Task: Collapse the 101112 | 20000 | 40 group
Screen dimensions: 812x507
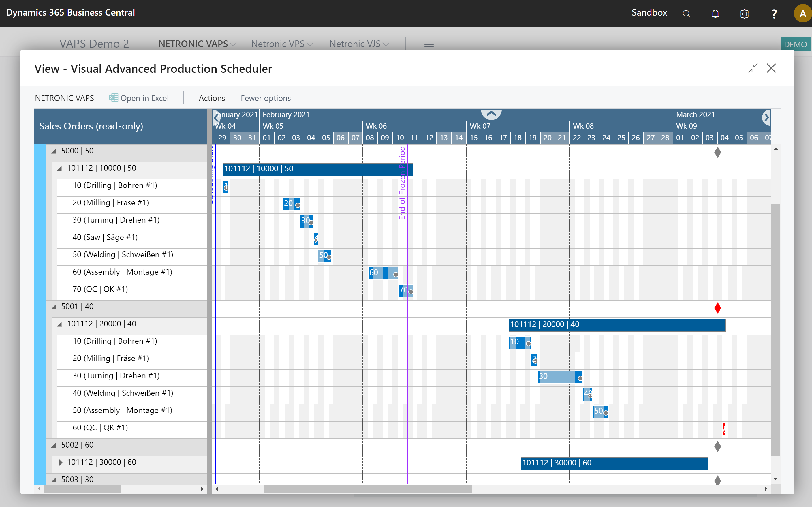Action: (59, 324)
